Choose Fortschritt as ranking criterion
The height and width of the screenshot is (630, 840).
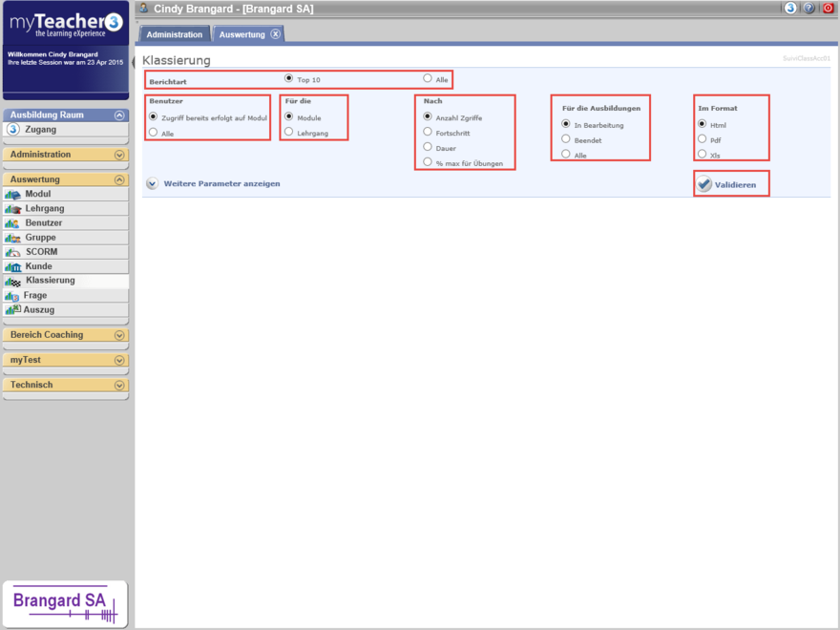point(428,132)
